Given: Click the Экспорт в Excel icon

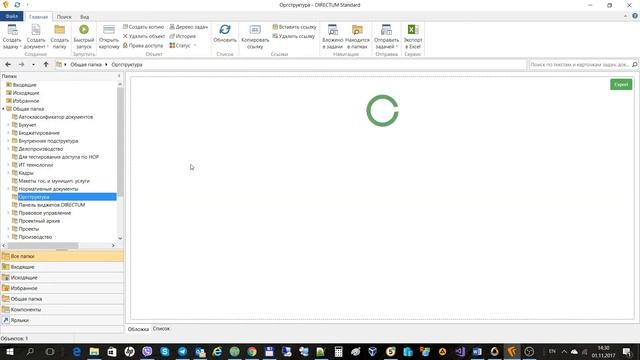Looking at the screenshot, I should [x=413, y=30].
